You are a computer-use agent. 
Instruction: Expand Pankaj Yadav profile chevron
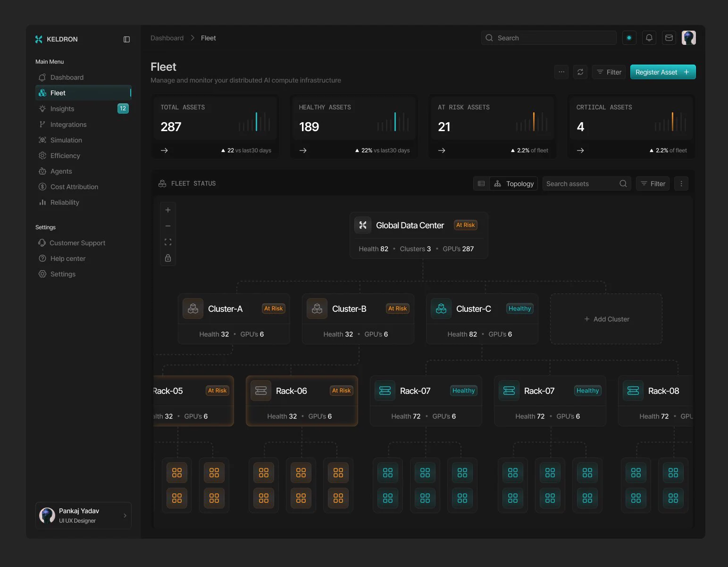pyautogui.click(x=125, y=516)
